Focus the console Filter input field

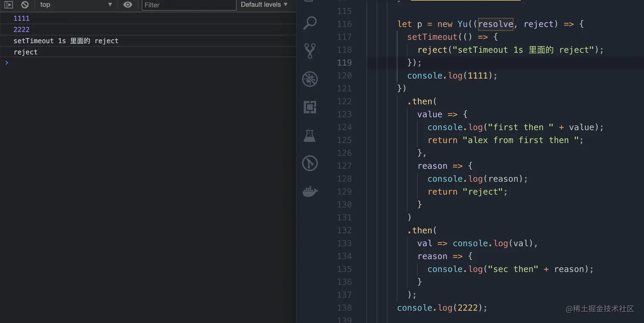point(189,5)
